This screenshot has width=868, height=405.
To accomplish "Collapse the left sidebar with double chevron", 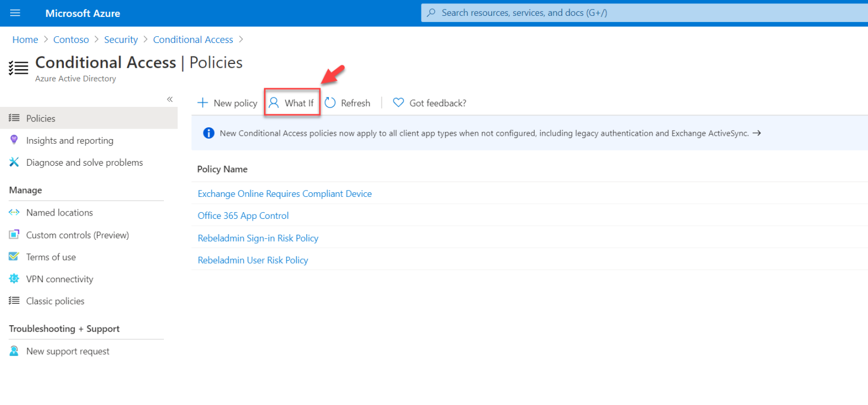I will (170, 100).
